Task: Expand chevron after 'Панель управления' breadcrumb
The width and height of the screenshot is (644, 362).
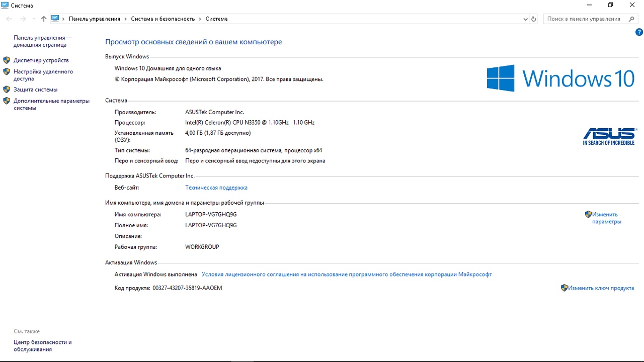Action: 126,19
